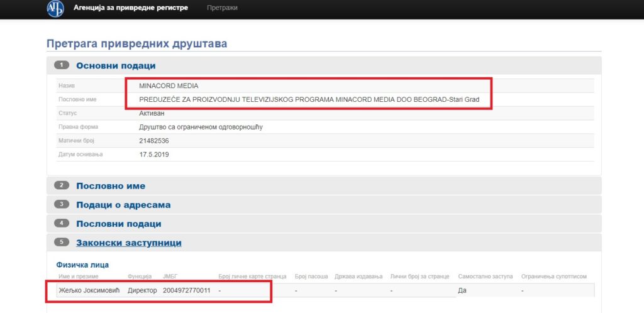Click the Пословно име field label in table
Viewport: 644px width, 313px height.
pyautogui.click(x=77, y=99)
